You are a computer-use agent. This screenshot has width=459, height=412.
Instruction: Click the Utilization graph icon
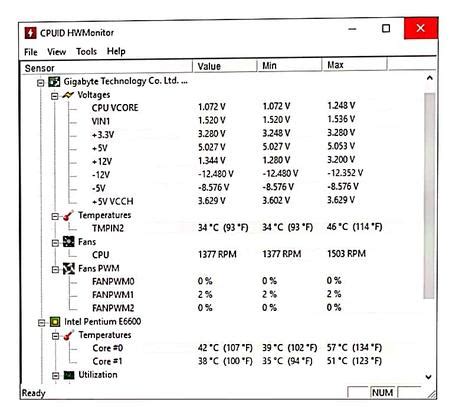click(x=69, y=375)
